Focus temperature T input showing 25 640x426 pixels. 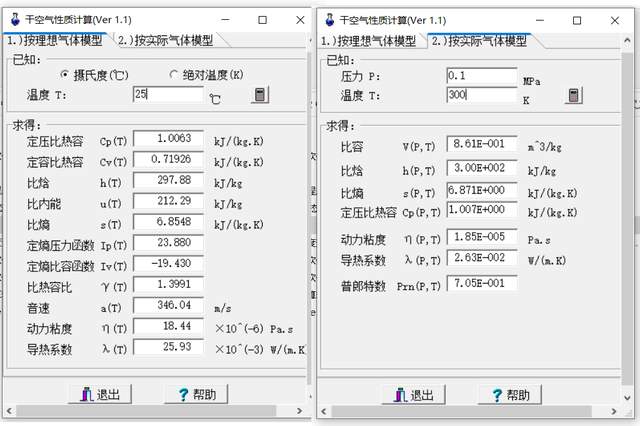pos(168,95)
